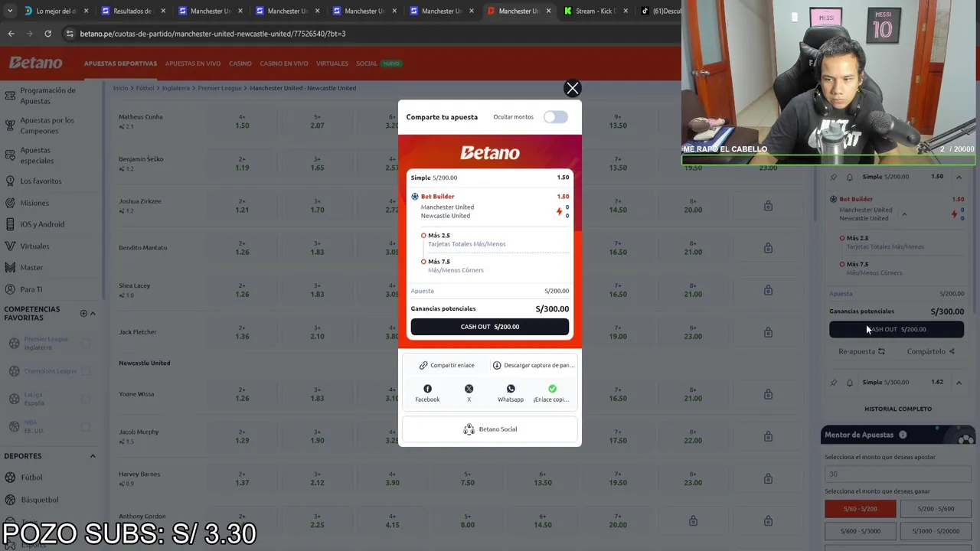Toggle NBA EE. UU. checkbox
Viewport: 980px width, 551px height.
click(86, 427)
